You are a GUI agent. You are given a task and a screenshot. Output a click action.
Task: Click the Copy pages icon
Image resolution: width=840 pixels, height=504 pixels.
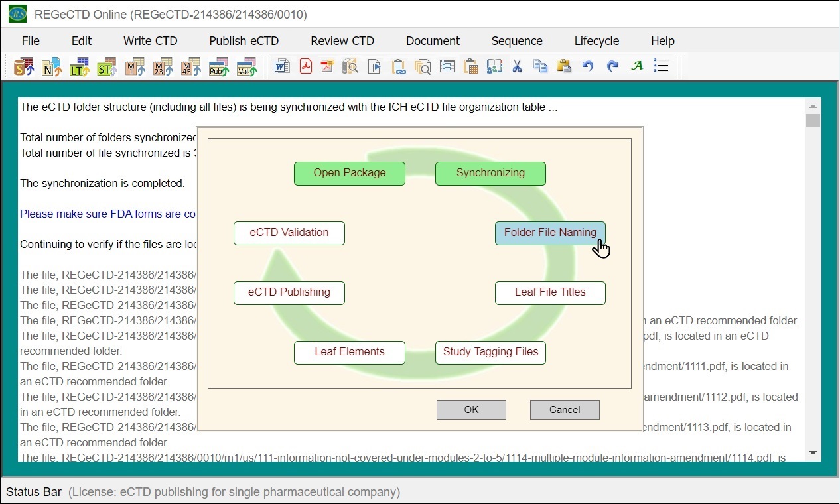541,66
